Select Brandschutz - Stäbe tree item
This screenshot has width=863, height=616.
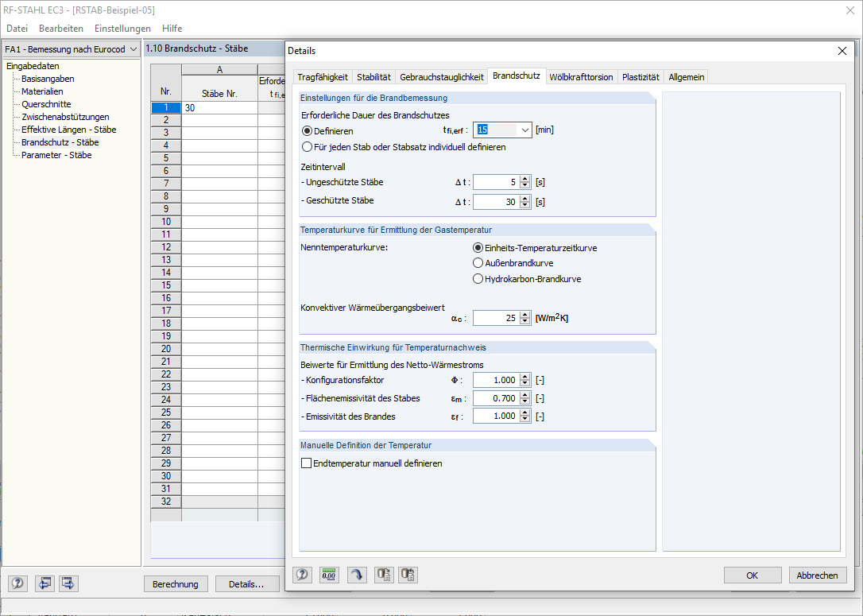(60, 142)
